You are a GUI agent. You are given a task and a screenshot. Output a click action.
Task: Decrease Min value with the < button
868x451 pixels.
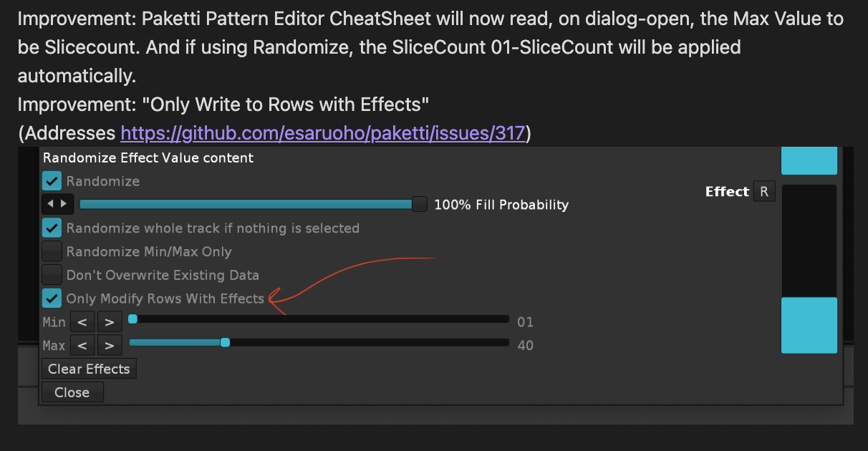(82, 322)
